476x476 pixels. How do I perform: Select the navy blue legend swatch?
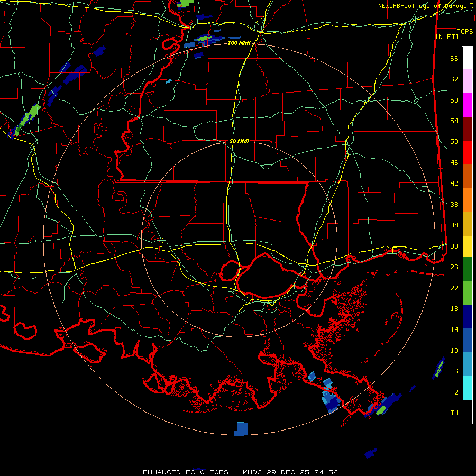(467, 317)
